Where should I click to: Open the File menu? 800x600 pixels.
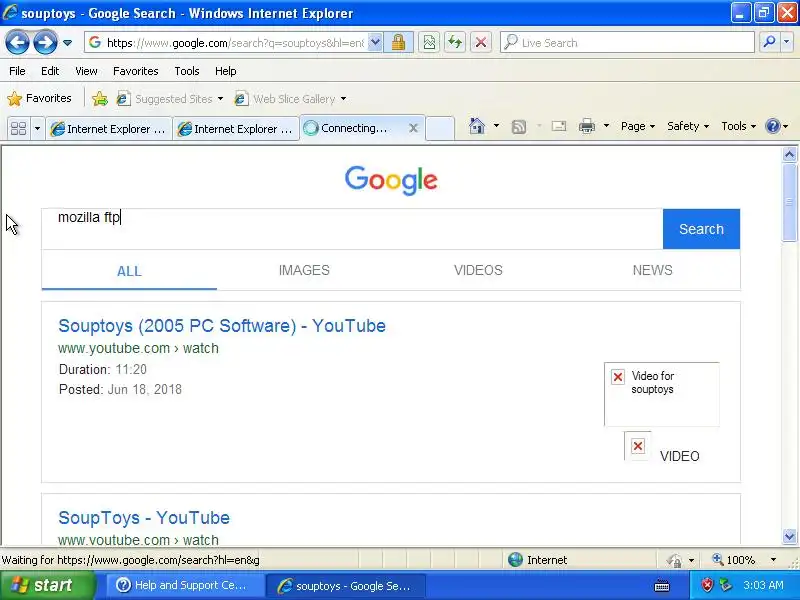17,71
